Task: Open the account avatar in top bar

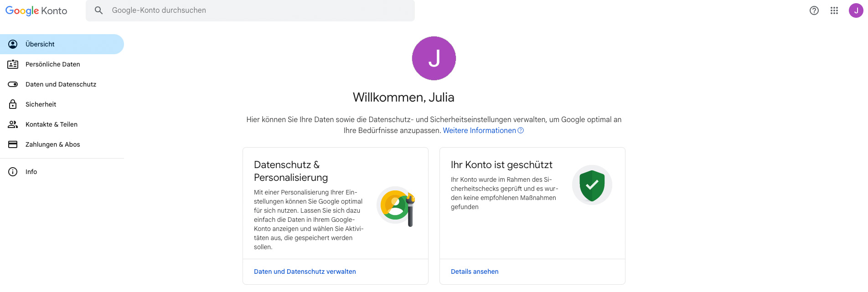Action: pos(856,10)
